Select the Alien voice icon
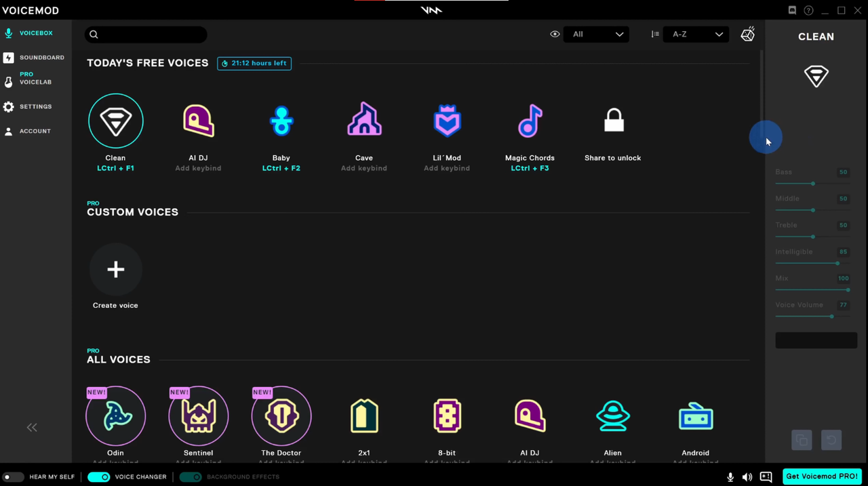 [x=612, y=416]
